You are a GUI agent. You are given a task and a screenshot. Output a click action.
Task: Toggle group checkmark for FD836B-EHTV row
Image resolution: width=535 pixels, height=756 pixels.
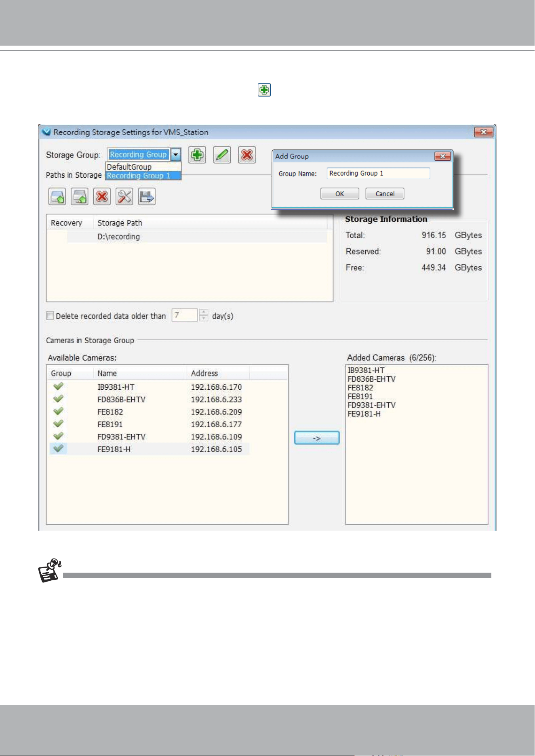pyautogui.click(x=59, y=399)
